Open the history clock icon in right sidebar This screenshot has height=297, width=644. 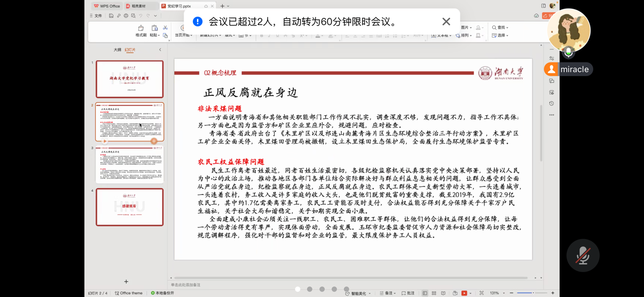(552, 104)
